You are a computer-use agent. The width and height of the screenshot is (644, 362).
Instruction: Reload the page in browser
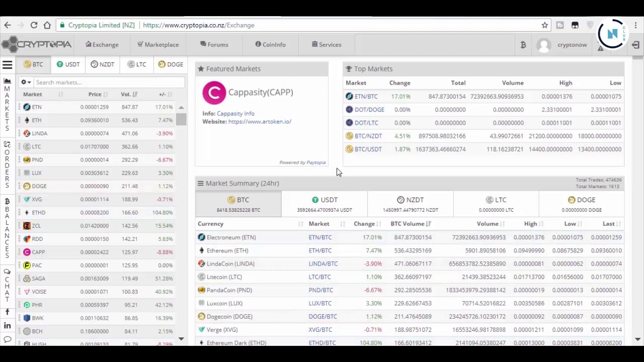[x=34, y=25]
